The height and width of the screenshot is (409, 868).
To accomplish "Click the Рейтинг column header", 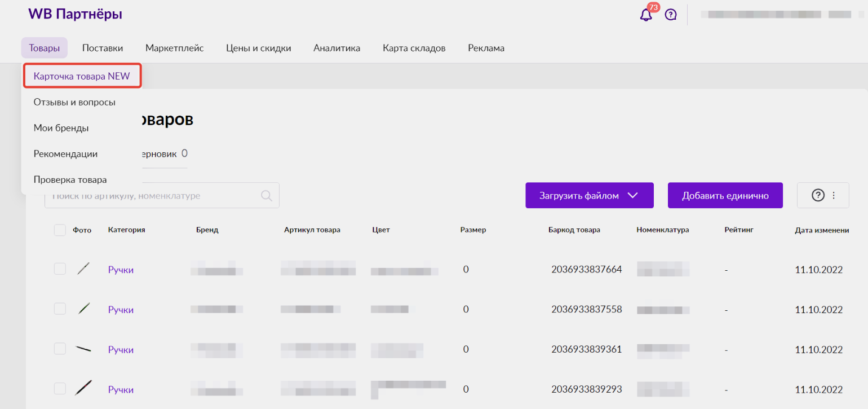I will (x=739, y=230).
